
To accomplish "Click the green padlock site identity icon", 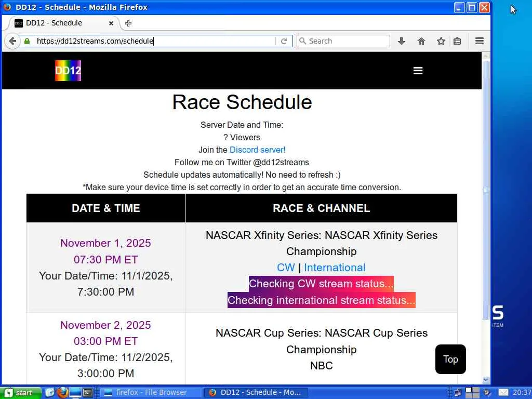I will point(27,41).
